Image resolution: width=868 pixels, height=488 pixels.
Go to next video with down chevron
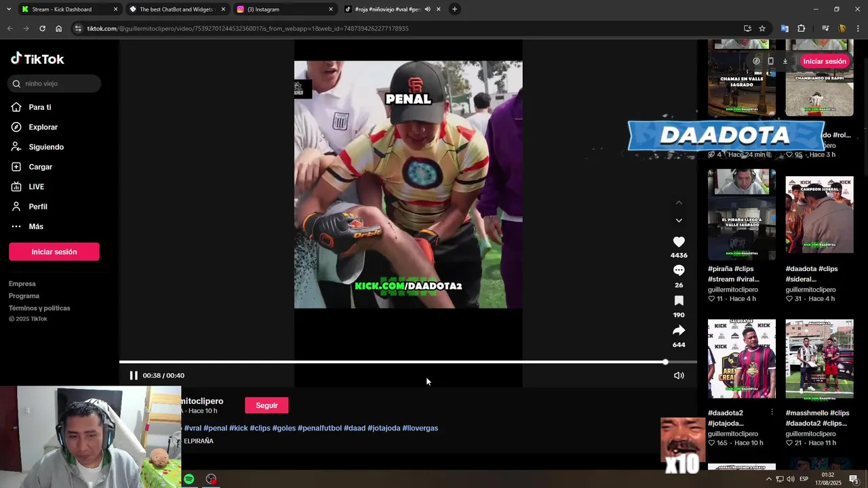pyautogui.click(x=679, y=220)
